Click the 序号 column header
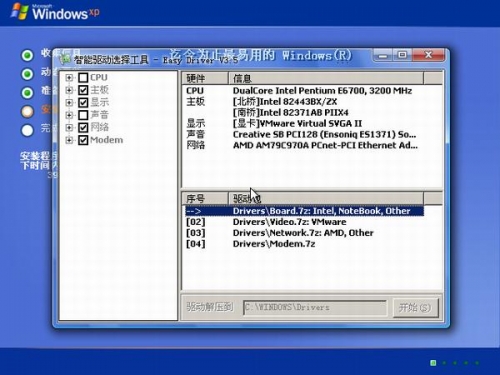Screen dimensions: 500x375 pos(205,199)
